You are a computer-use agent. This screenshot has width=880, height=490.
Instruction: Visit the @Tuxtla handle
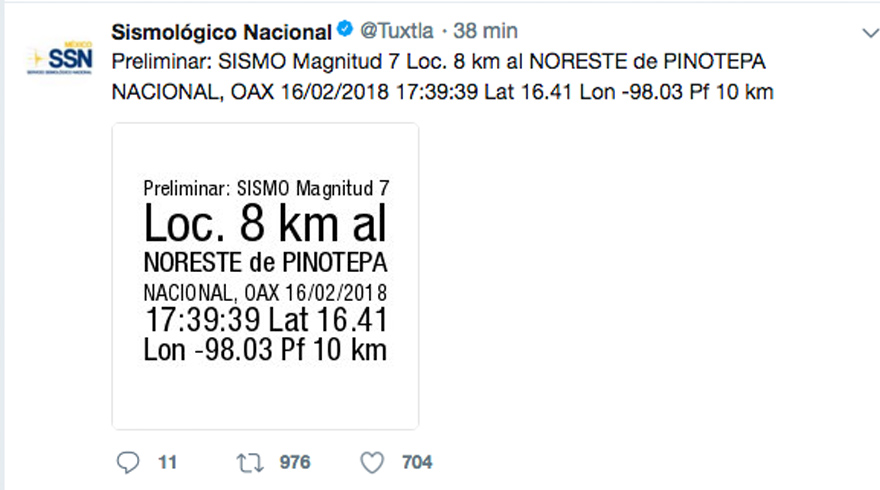coord(396,31)
